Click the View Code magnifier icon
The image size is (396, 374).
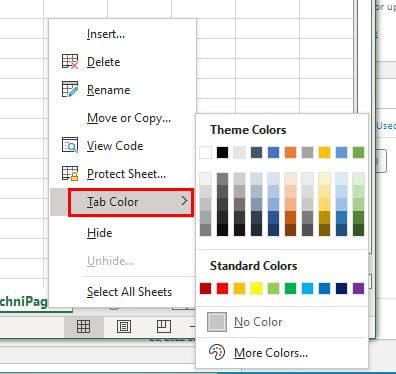[x=70, y=145]
